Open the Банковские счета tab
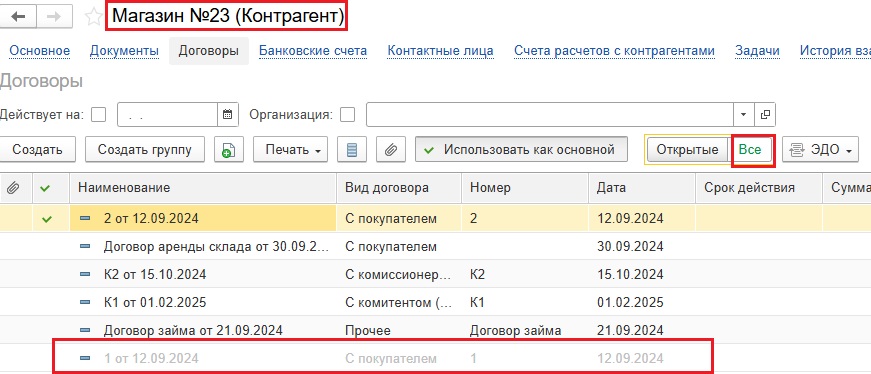Image resolution: width=871 pixels, height=374 pixels. click(x=313, y=51)
